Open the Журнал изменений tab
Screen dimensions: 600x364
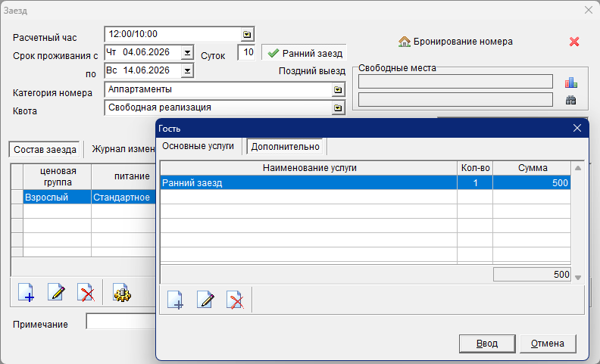[123, 149]
